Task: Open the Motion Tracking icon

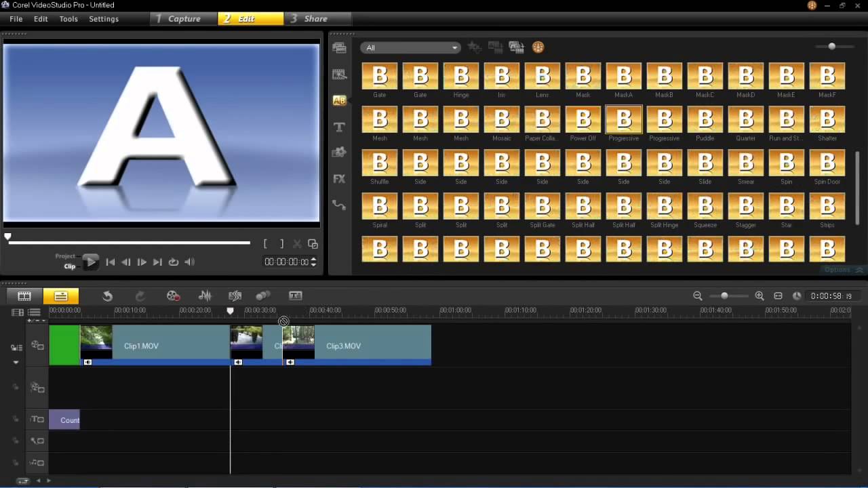Action: 263,296
